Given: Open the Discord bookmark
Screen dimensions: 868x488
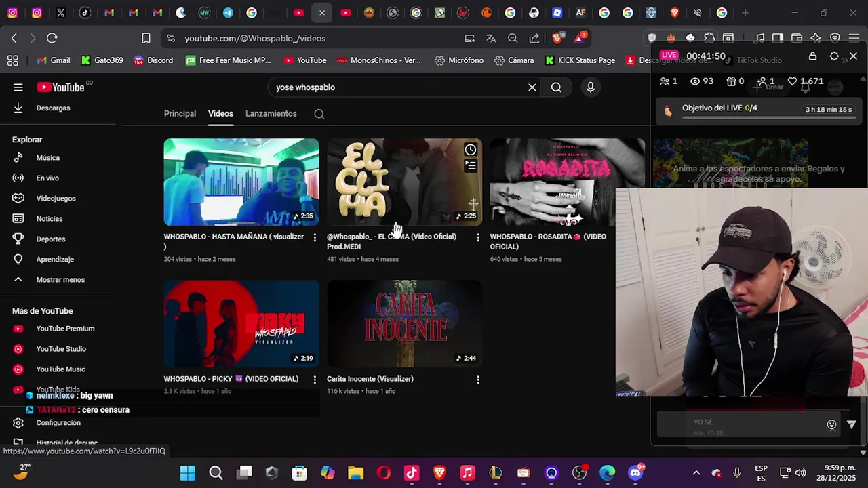Looking at the screenshot, I should pyautogui.click(x=153, y=60).
